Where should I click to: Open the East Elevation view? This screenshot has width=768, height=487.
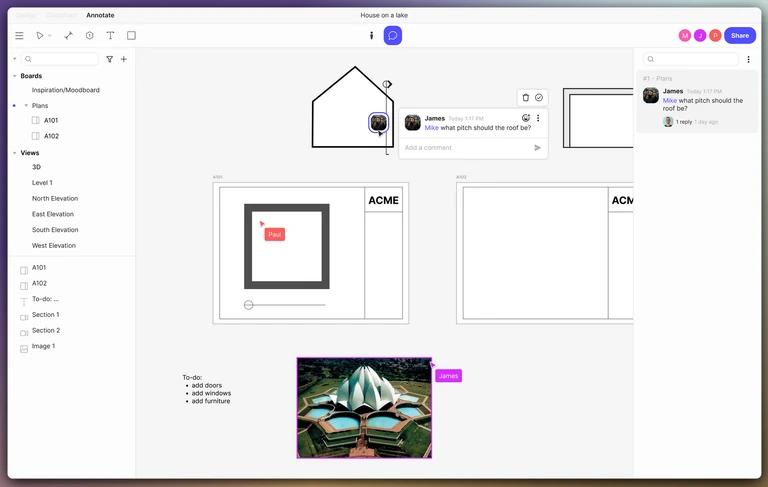pos(53,214)
